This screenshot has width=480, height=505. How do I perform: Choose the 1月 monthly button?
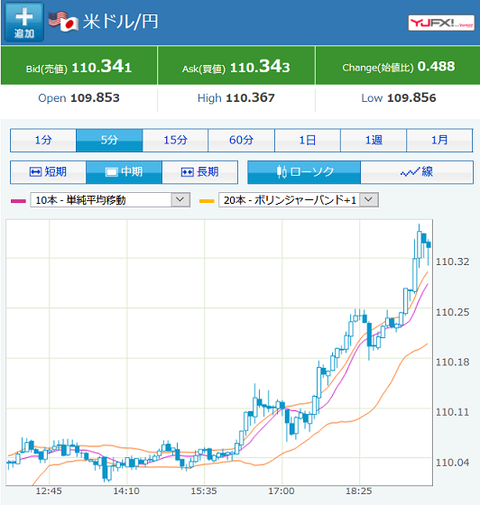[439, 140]
